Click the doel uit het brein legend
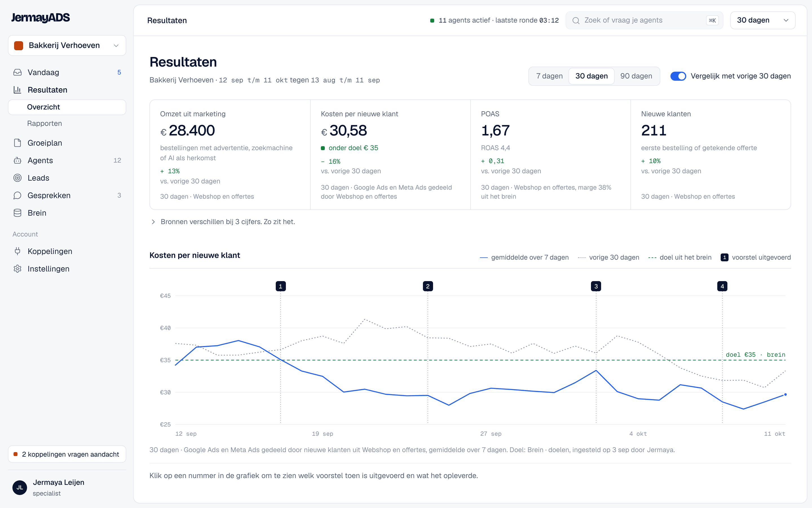The image size is (812, 508). (680, 257)
